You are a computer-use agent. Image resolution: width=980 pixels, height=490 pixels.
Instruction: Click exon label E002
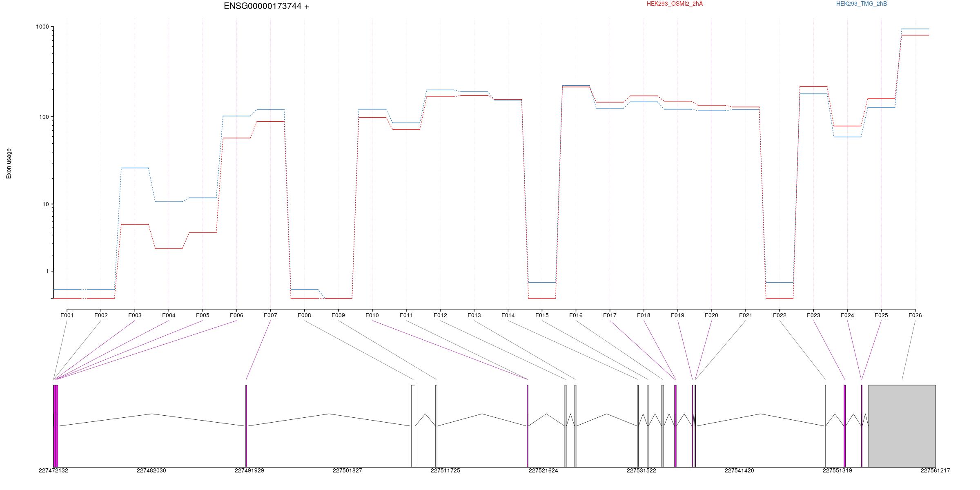click(101, 315)
